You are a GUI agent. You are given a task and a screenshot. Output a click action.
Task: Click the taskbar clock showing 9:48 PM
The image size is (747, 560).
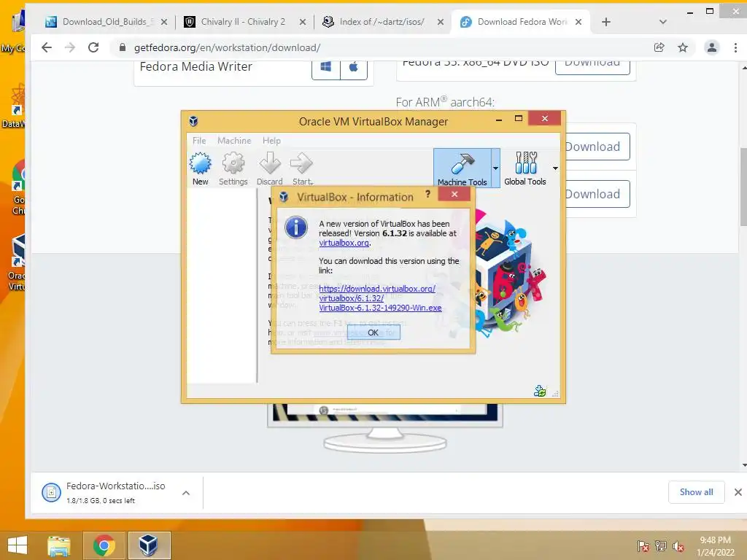point(716,546)
